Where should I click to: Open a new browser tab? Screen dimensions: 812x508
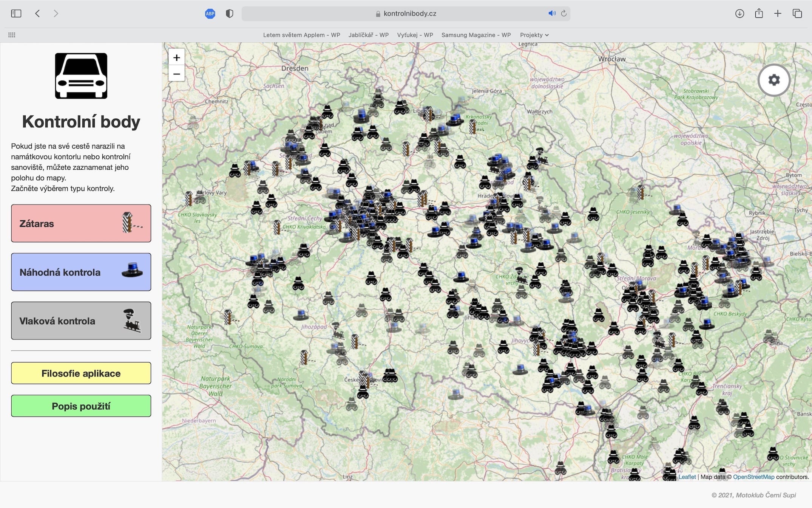778,14
